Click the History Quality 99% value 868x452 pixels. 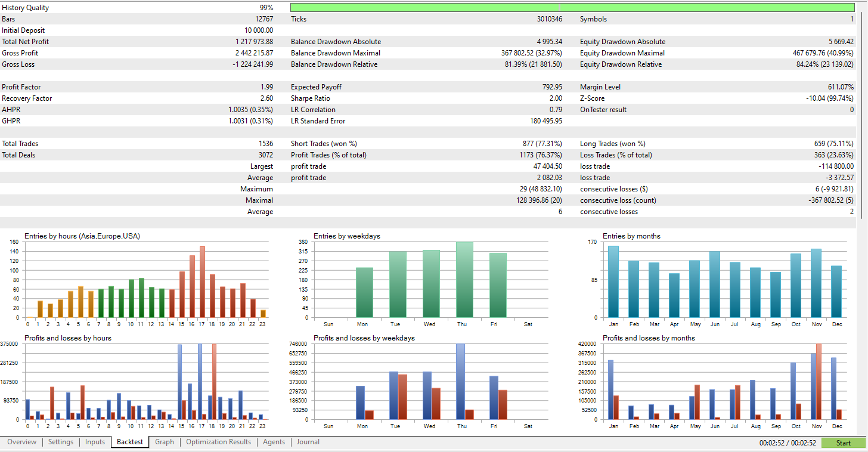(266, 8)
